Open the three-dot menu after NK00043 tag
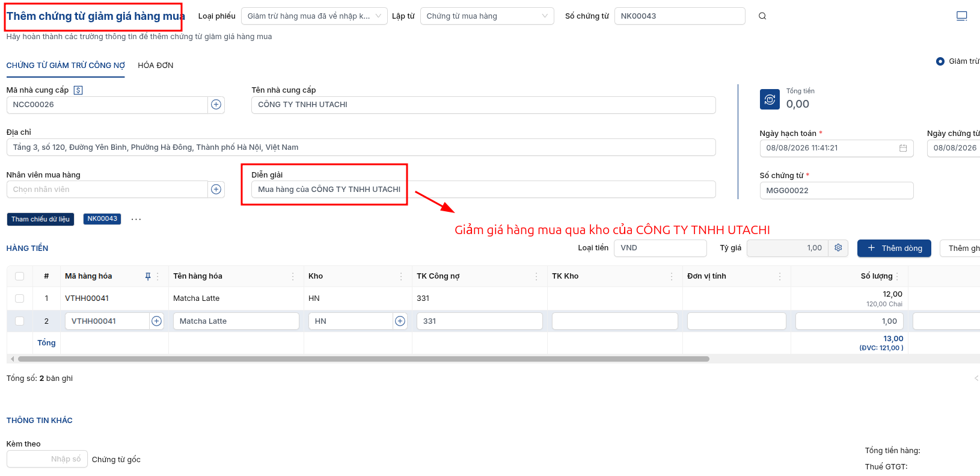Image resolution: width=980 pixels, height=476 pixels. coord(136,219)
